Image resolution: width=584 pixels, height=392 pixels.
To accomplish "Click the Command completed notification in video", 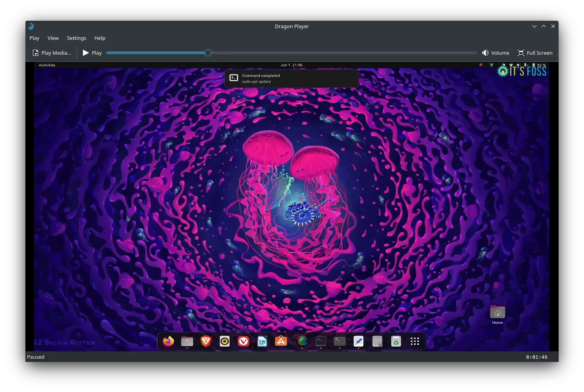I will (x=292, y=79).
